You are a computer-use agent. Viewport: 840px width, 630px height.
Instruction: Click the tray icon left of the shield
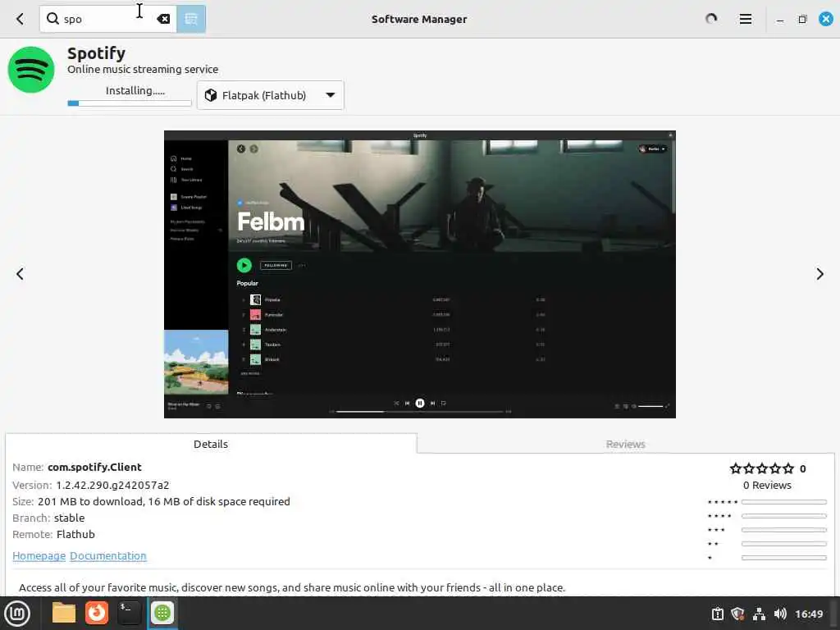point(717,614)
